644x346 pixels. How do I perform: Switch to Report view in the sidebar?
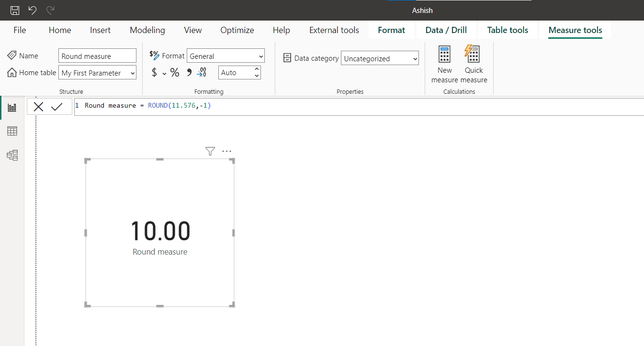[x=12, y=107]
